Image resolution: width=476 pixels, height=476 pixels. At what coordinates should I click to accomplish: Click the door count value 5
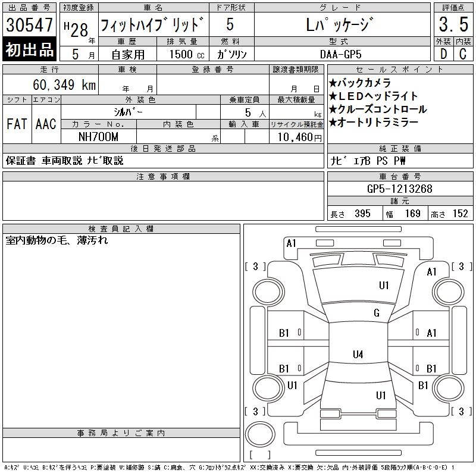tap(230, 24)
